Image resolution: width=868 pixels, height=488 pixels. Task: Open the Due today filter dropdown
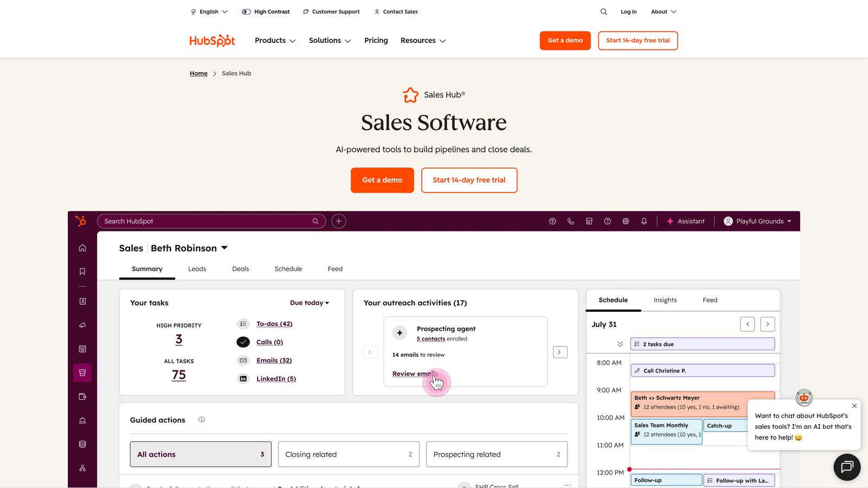click(x=309, y=303)
